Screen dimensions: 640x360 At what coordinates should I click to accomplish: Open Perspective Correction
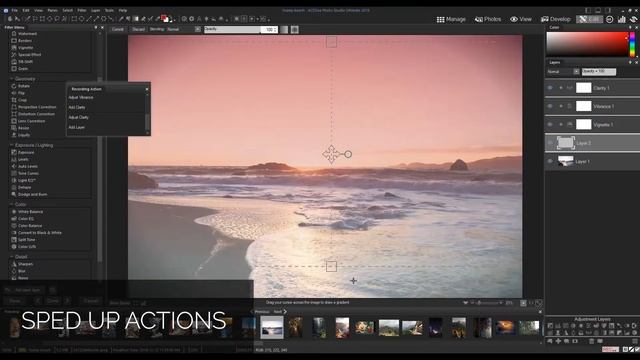point(34,107)
